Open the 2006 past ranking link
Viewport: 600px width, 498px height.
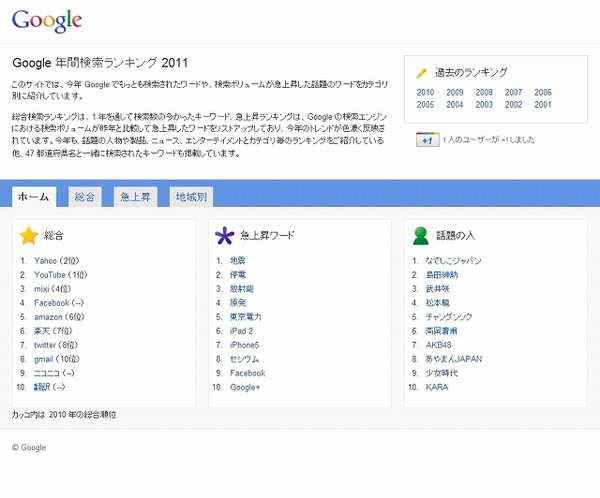[543, 92]
